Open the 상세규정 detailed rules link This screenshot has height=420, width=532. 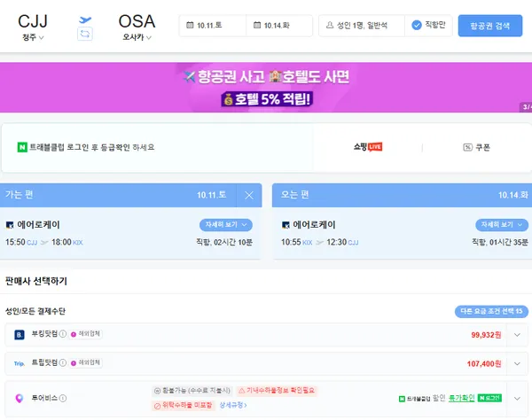232,405
